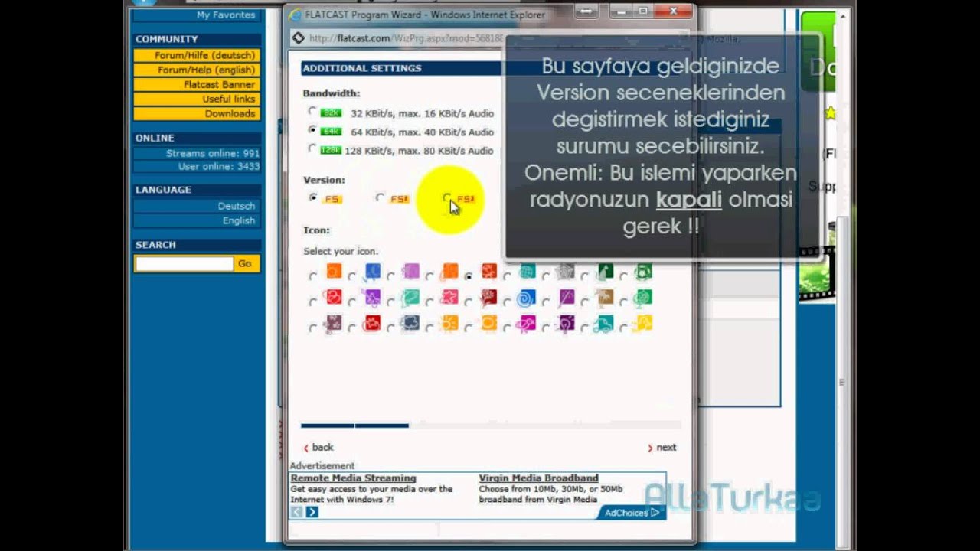Pick the blue spiral station icon
This screenshot has width=980, height=551.
click(x=528, y=298)
